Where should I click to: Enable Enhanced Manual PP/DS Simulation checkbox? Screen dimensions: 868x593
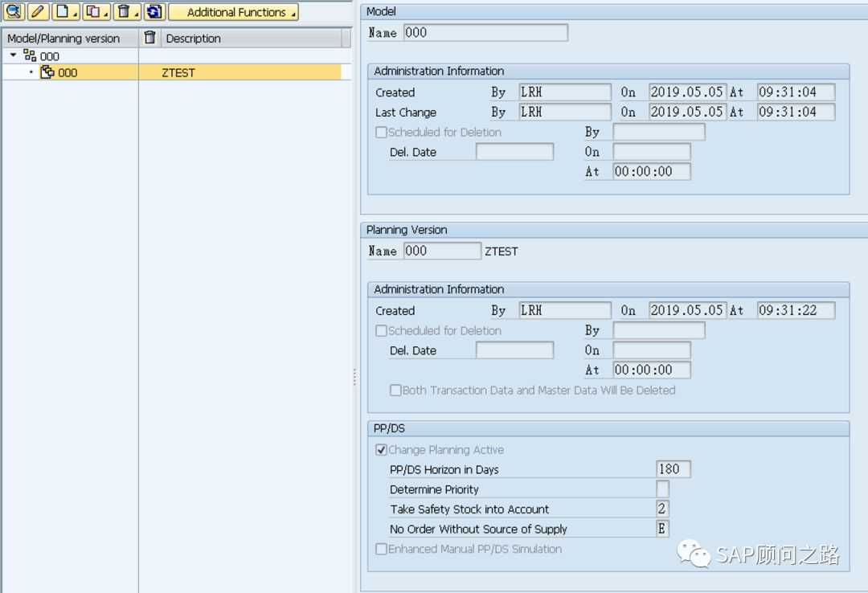382,550
